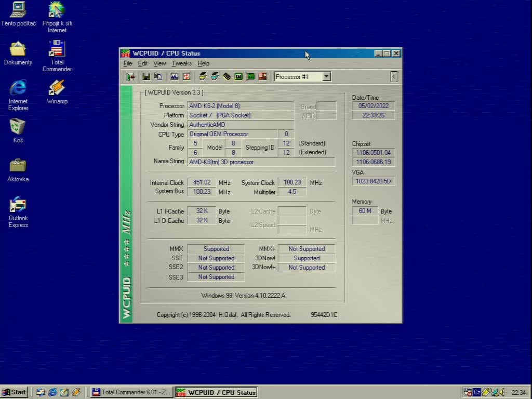Collapse side panel with the arrow button
The image size is (532, 399).
point(394,77)
